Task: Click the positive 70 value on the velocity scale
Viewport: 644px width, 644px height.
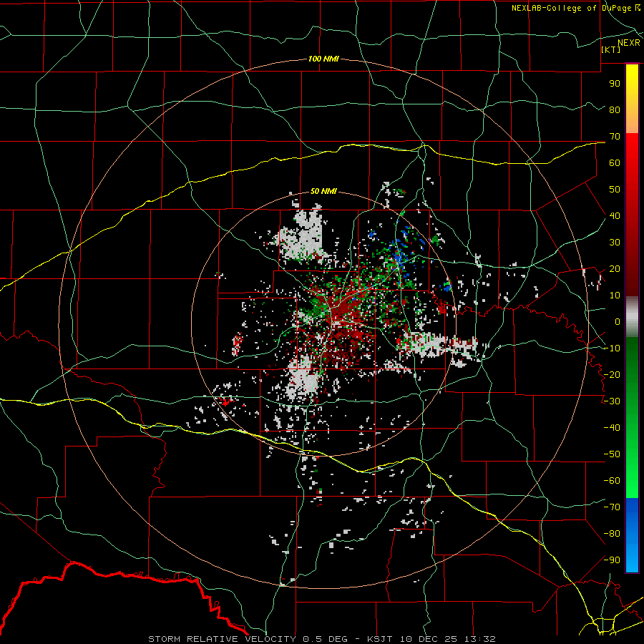Action: [x=615, y=137]
